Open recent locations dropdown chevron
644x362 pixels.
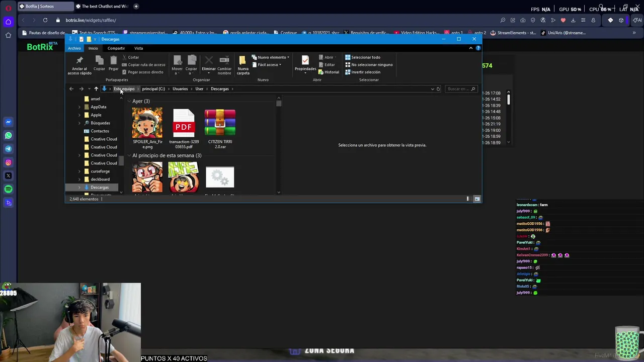(89, 89)
